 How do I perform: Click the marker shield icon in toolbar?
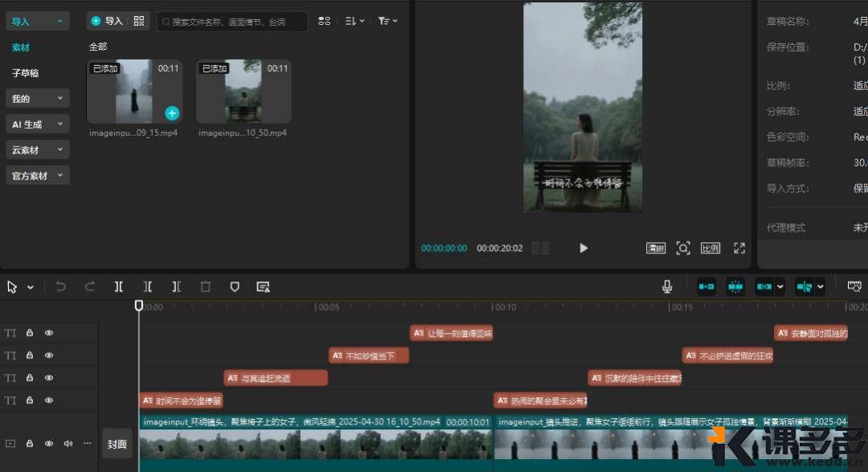click(x=235, y=286)
